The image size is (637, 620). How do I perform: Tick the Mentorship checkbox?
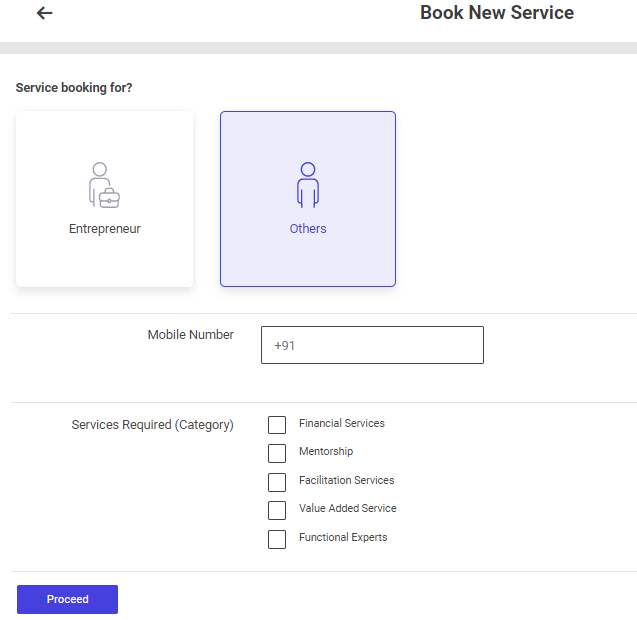[277, 453]
